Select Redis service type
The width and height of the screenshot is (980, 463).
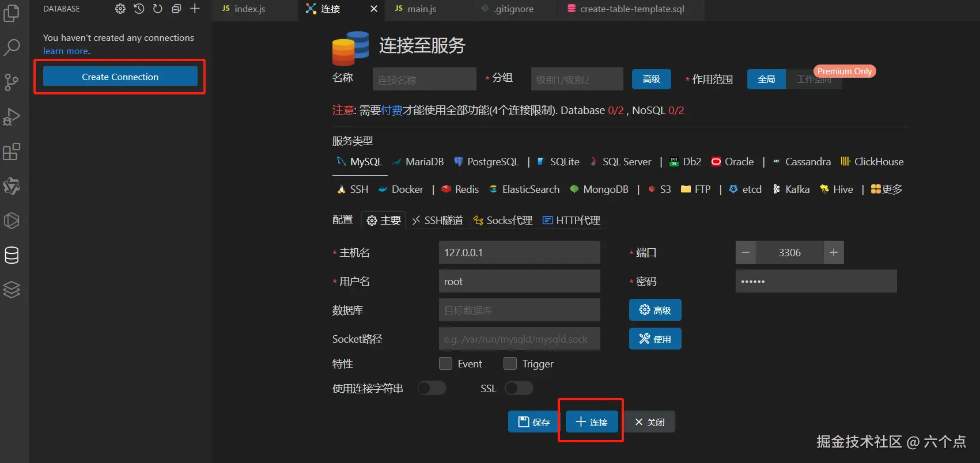460,189
